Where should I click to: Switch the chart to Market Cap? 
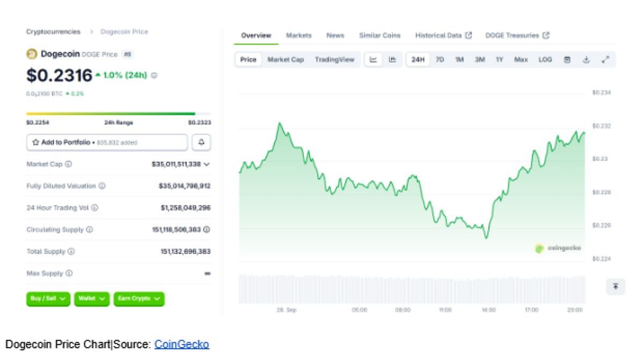286,60
